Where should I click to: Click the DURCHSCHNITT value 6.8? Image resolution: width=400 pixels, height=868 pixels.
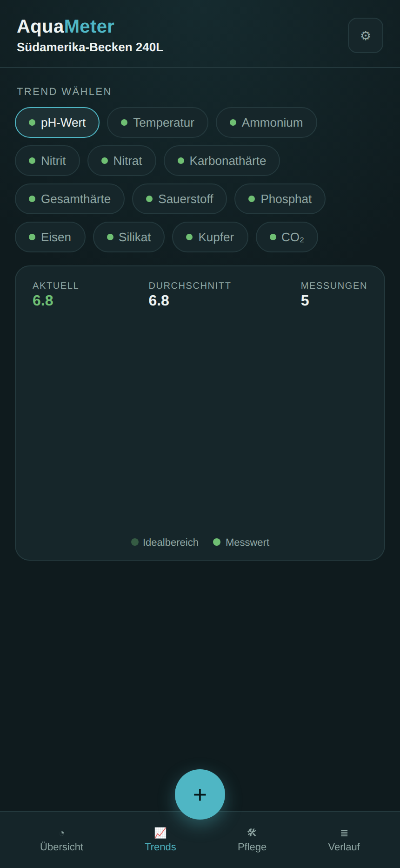[x=159, y=301]
